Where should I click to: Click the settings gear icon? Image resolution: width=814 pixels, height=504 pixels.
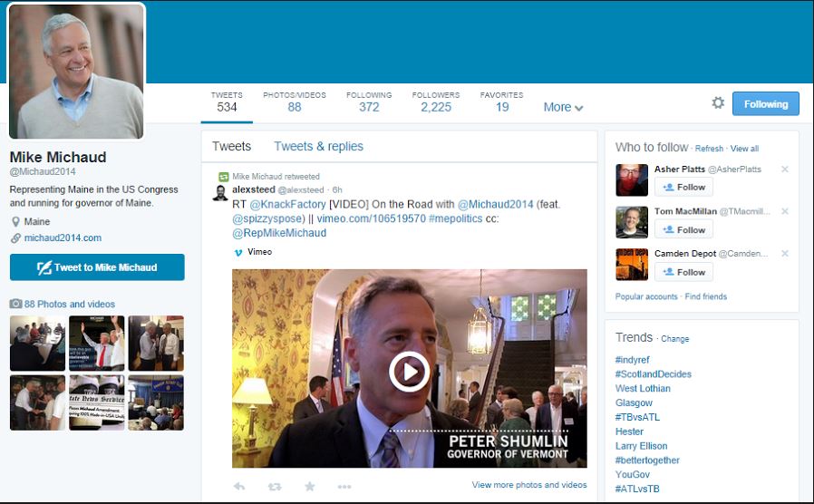coord(718,103)
